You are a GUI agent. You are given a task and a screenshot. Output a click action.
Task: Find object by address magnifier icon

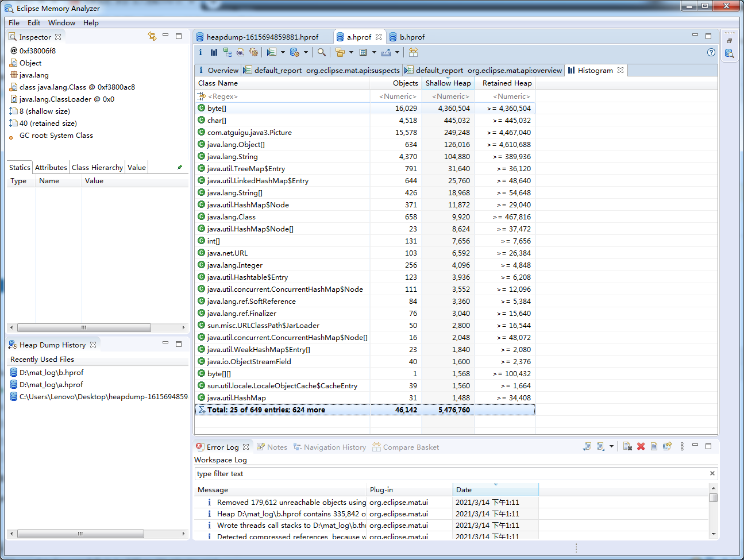322,52
